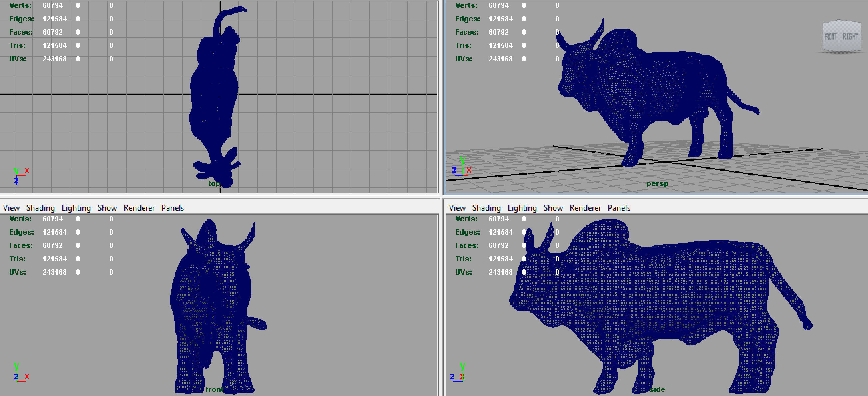Open the Panels menu of the front panel
The image size is (868, 396).
(172, 208)
